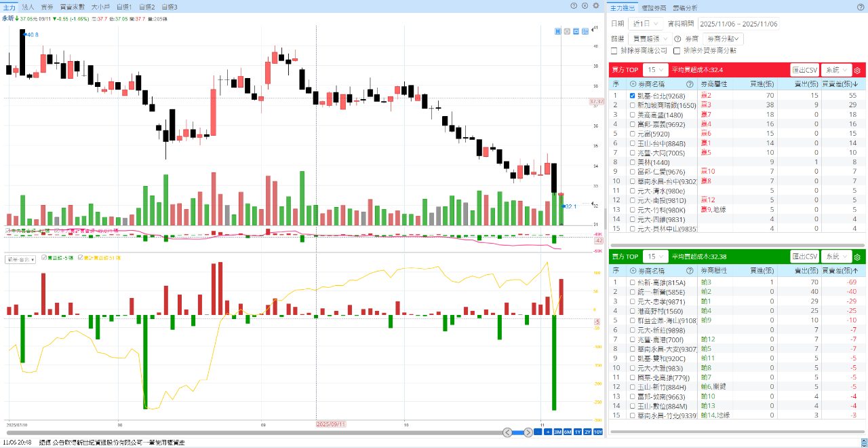
Task: Check 統一-新營(585E) seller checkbox
Action: 633,291
